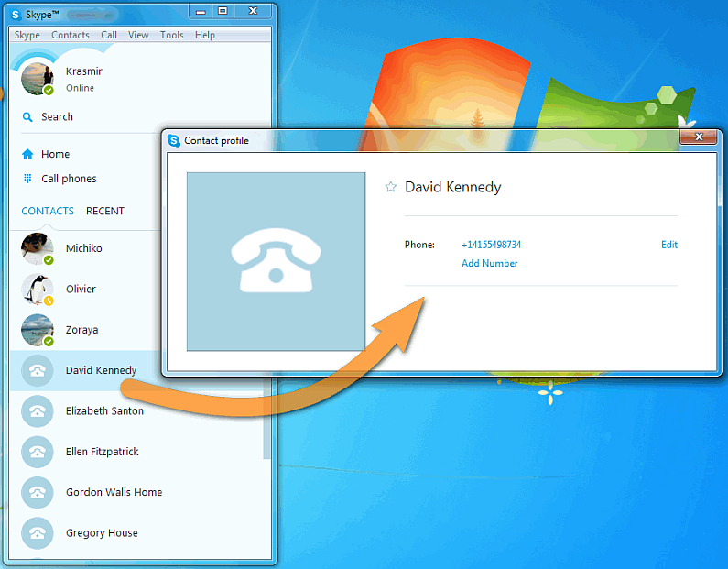Click the Krasmir profile name
Viewport: 728px width, 569px height.
(x=83, y=71)
